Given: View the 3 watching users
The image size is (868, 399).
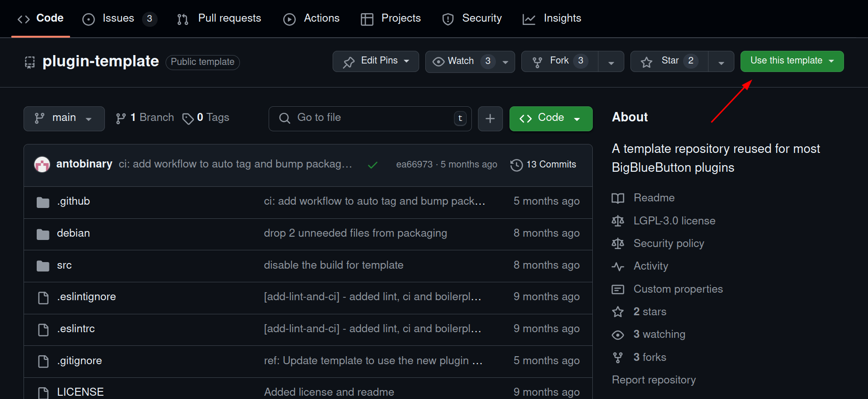Looking at the screenshot, I should click(x=648, y=335).
